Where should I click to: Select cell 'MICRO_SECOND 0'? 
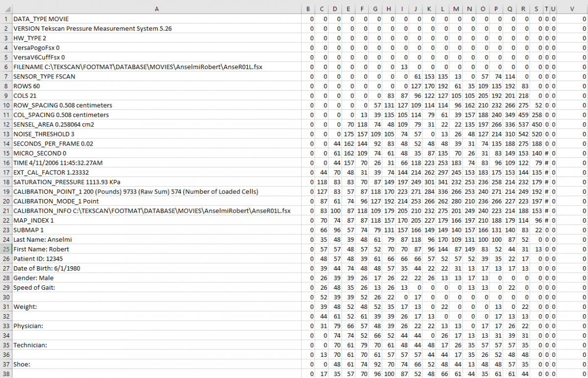point(156,152)
